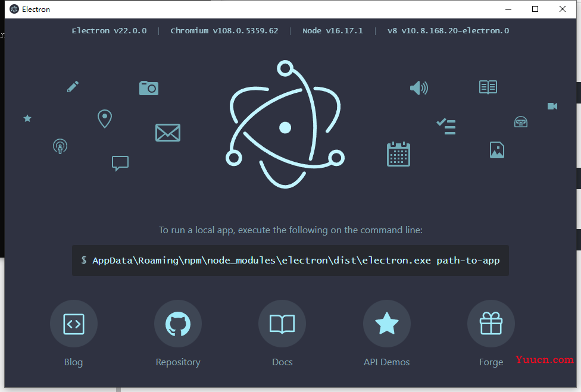Click the game controller mask icon
581x392 pixels.
[x=521, y=122]
